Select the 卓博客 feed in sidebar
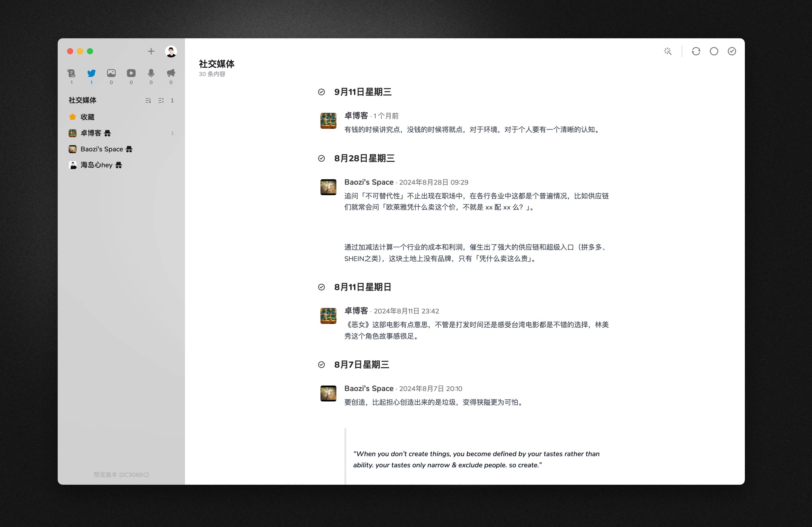The width and height of the screenshot is (812, 527). click(91, 133)
